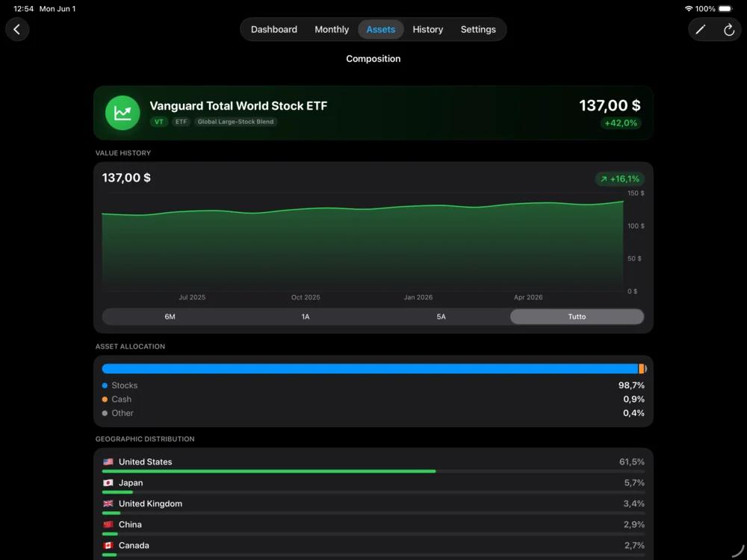This screenshot has width=747, height=560.
Task: Tap the United States flag icon
Action: pos(108,462)
